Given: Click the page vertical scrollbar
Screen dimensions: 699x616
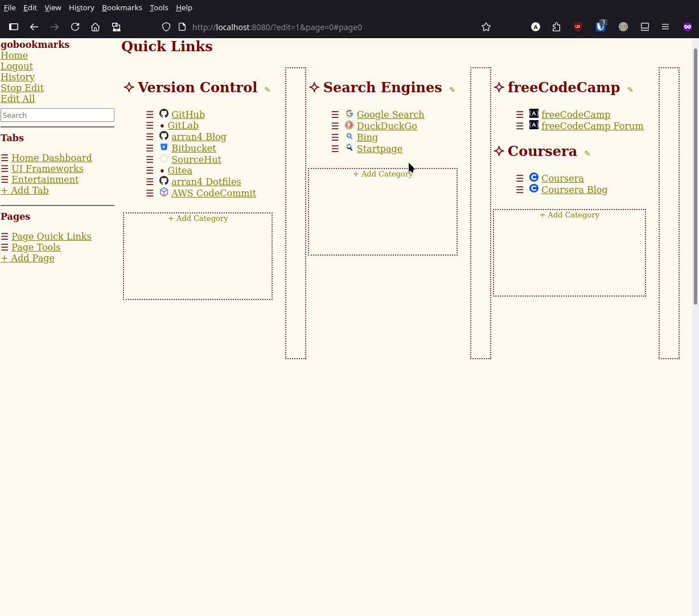Looking at the screenshot, I should pos(696,176).
